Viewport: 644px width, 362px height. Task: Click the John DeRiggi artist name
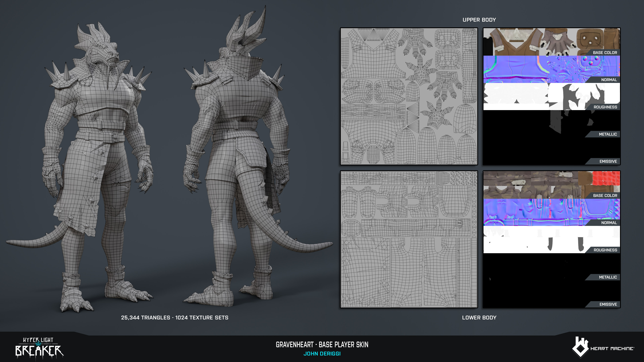[322, 354]
